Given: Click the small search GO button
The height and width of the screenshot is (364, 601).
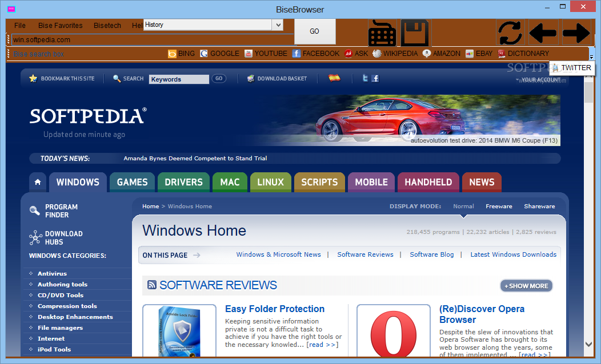Looking at the screenshot, I should 219,79.
